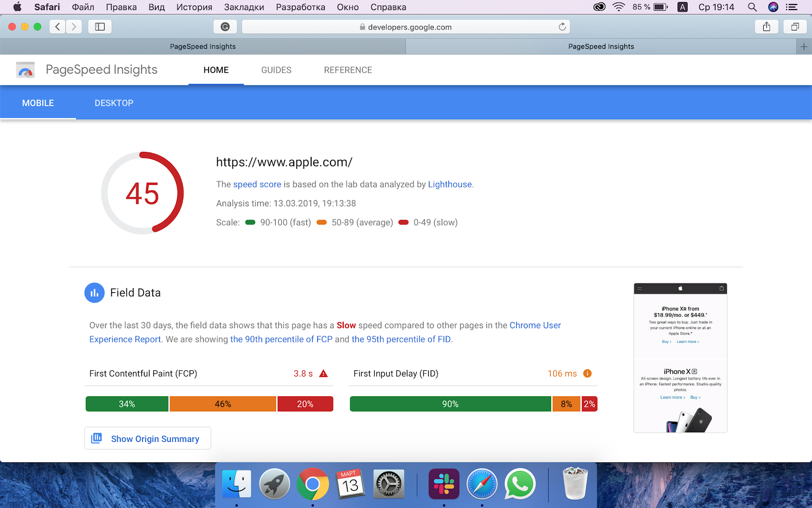Open Calendar app in dock
Image resolution: width=812 pixels, height=508 pixels.
pyautogui.click(x=350, y=484)
